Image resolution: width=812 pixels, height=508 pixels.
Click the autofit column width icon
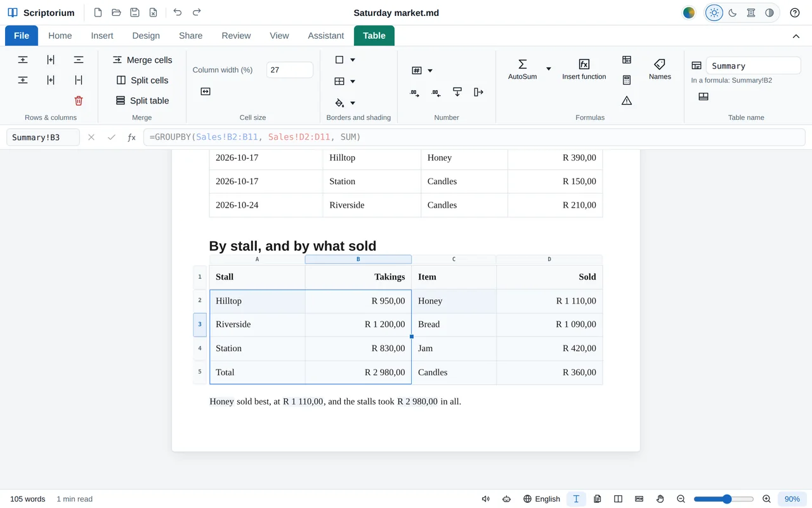(x=206, y=91)
